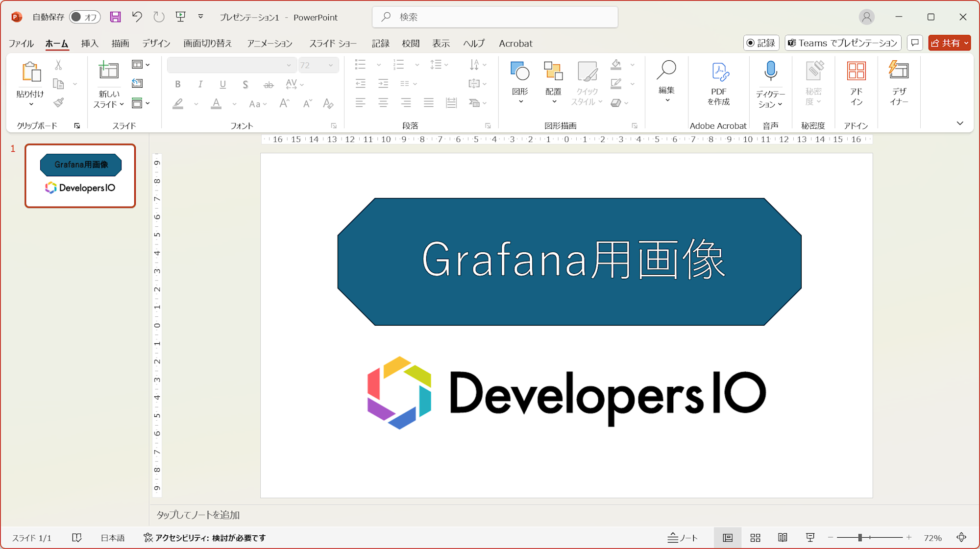
Task: Open the Font dialog launcher
Action: [x=334, y=126]
